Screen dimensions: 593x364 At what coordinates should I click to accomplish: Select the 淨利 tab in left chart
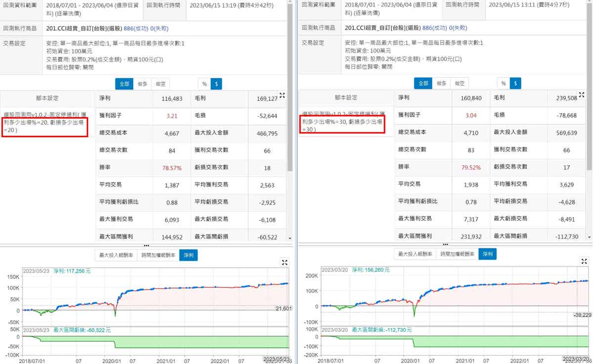(x=189, y=255)
